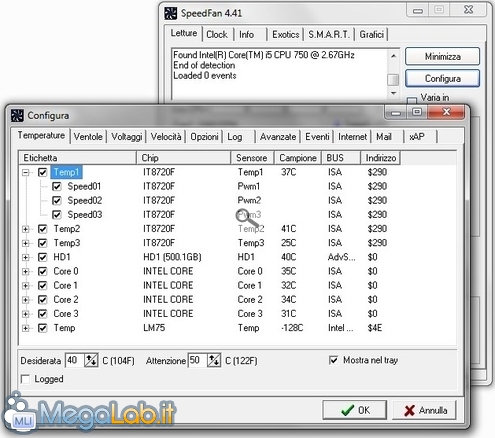This screenshot has height=438, width=495.
Task: Open the S.M.A.R.T. tab
Action: [x=329, y=34]
